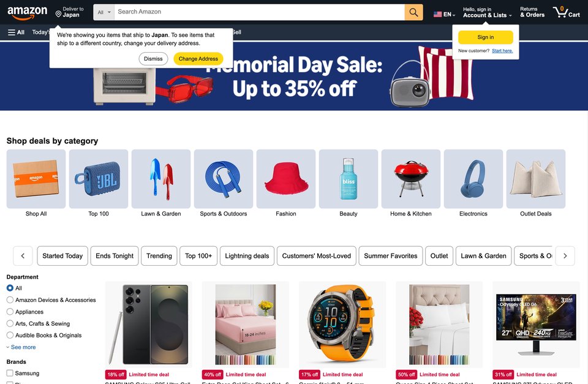The width and height of the screenshot is (588, 384).
Task: Select Amazon Devices & Accessories radio button
Action: (10, 299)
